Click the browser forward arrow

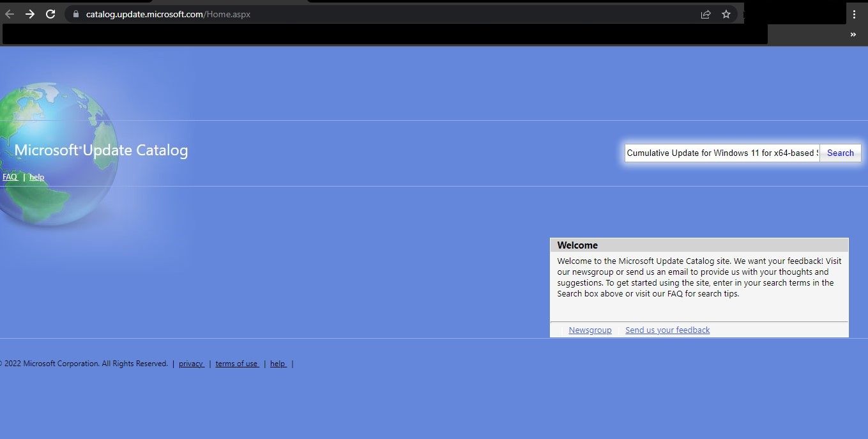coord(30,14)
